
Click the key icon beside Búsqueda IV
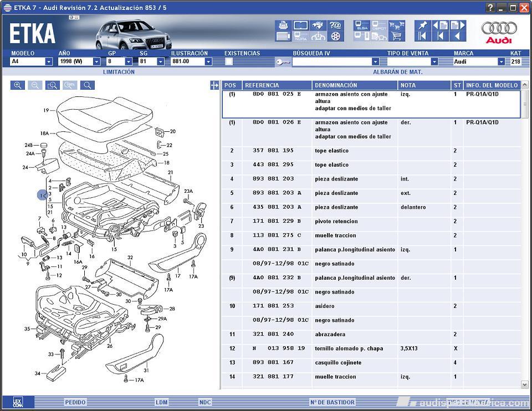283,62
